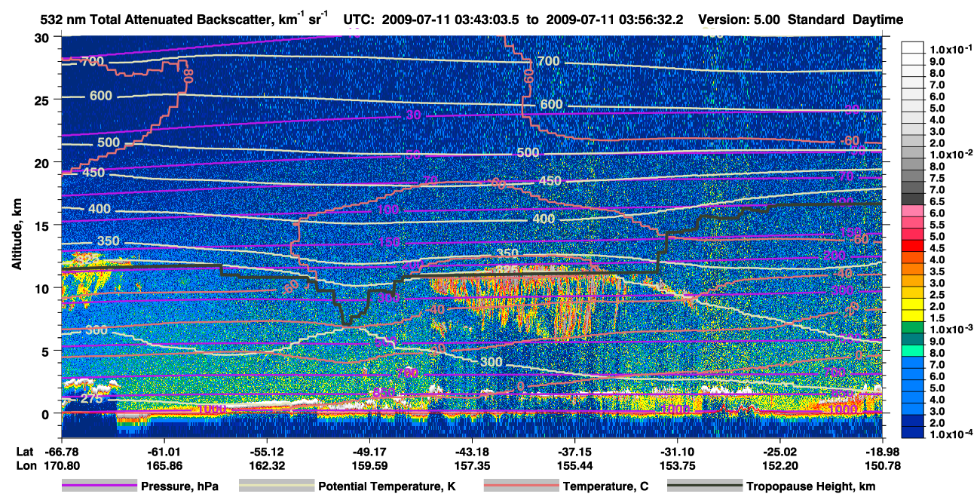Select the dark gray colorbar swatch labeled 6.5

(914, 199)
